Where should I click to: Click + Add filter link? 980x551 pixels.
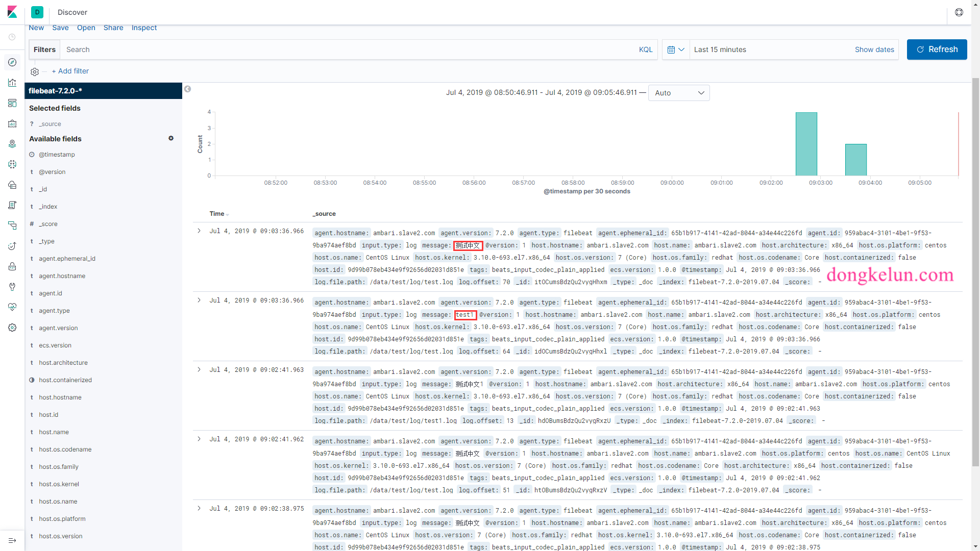point(70,71)
